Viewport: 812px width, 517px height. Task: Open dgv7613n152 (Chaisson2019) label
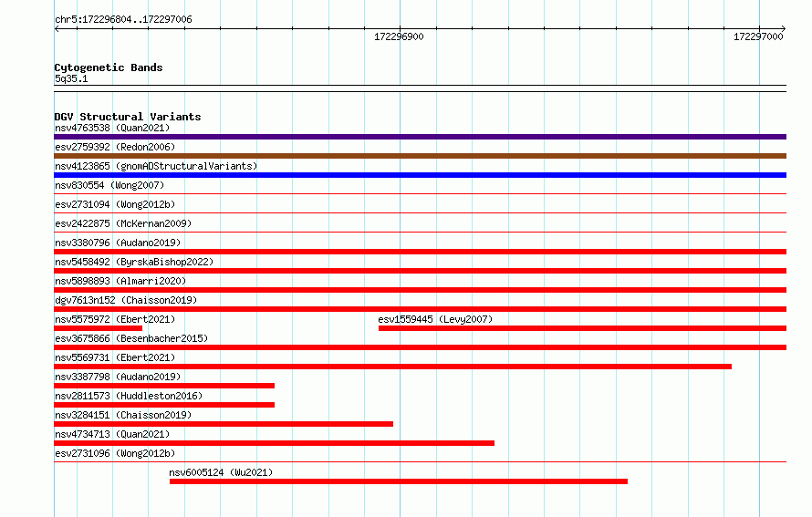(126, 300)
